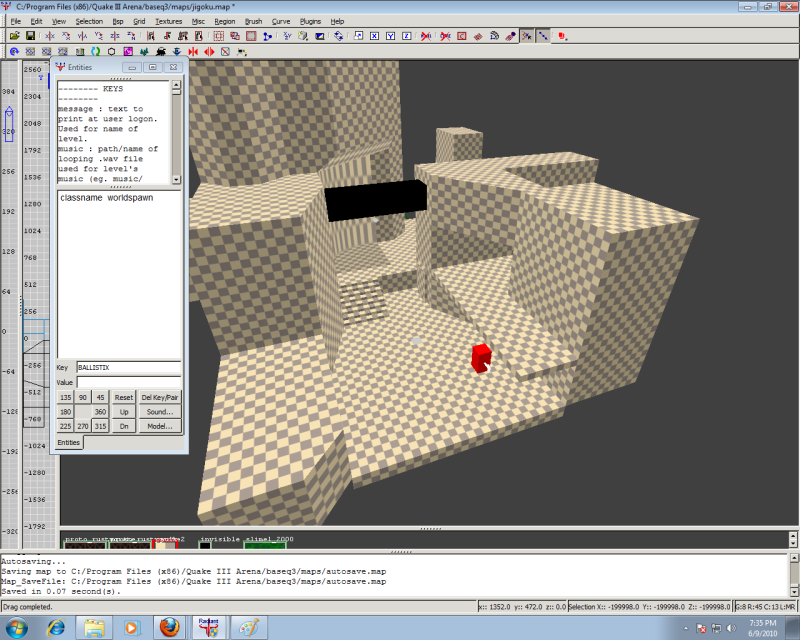800x640 pixels.
Task: Click the red outward-pointing arrows icon
Action: coord(209,52)
